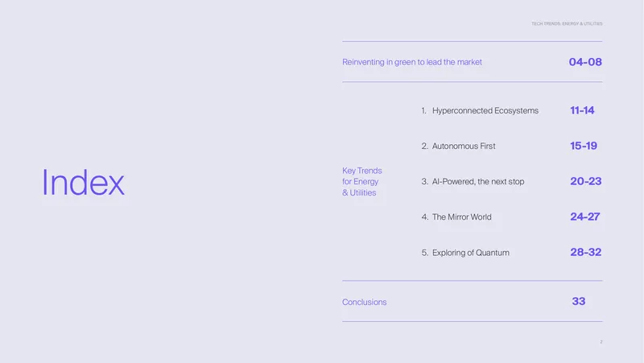Select the Conclusions page number 33
This screenshot has width=644, height=363.
point(579,301)
